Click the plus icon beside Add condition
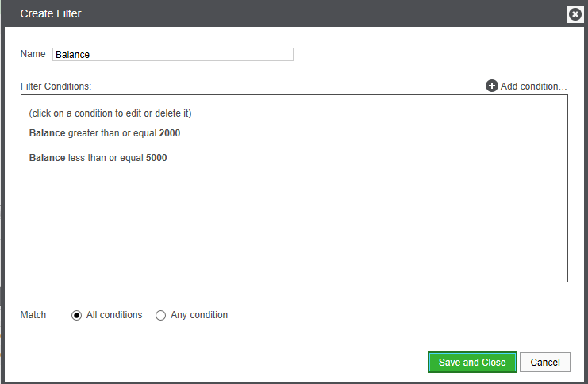Viewport: 588px width, 384px height. click(492, 86)
